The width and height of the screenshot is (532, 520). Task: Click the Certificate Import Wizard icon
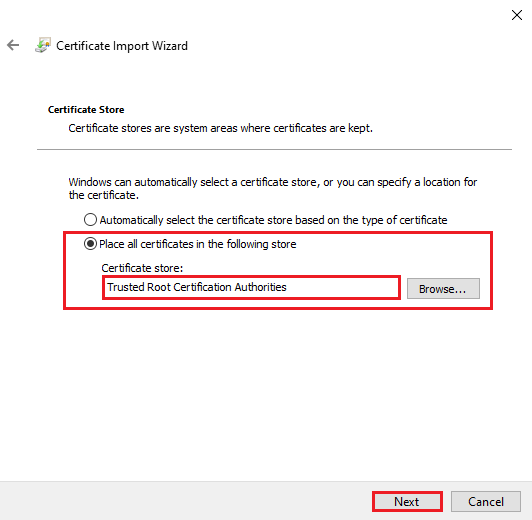[x=43, y=45]
